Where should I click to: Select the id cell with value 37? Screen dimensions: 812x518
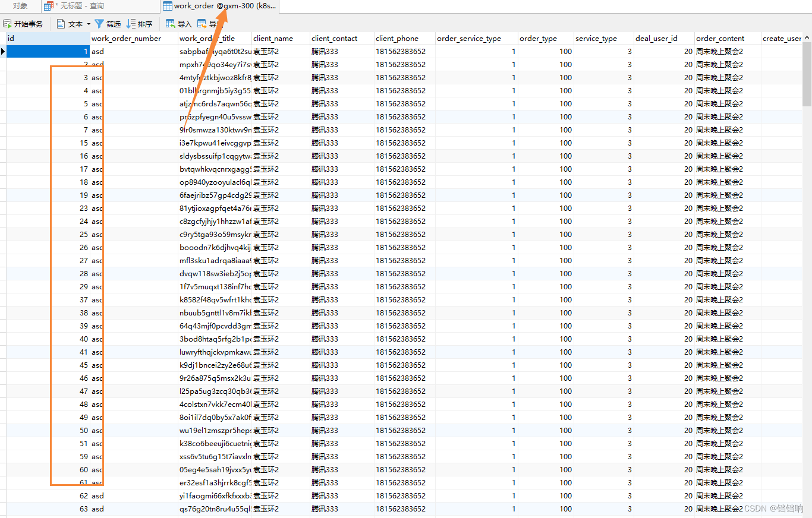coord(48,299)
